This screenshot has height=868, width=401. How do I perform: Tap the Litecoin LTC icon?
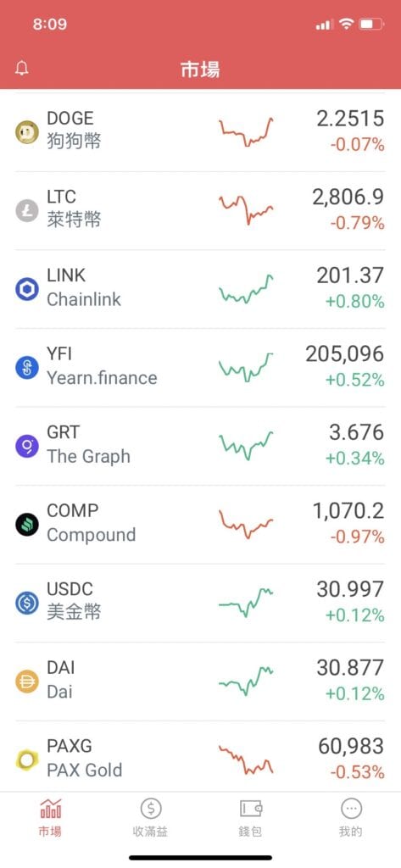[x=26, y=210]
